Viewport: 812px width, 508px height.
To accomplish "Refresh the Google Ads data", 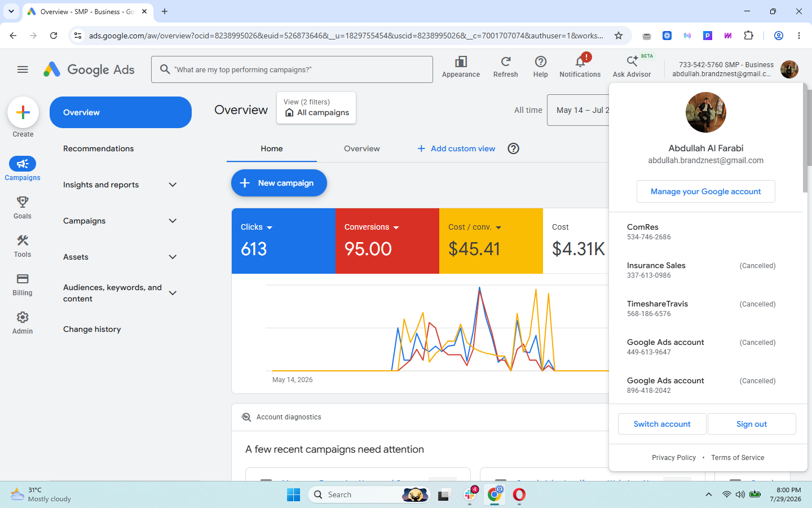I will coord(506,62).
